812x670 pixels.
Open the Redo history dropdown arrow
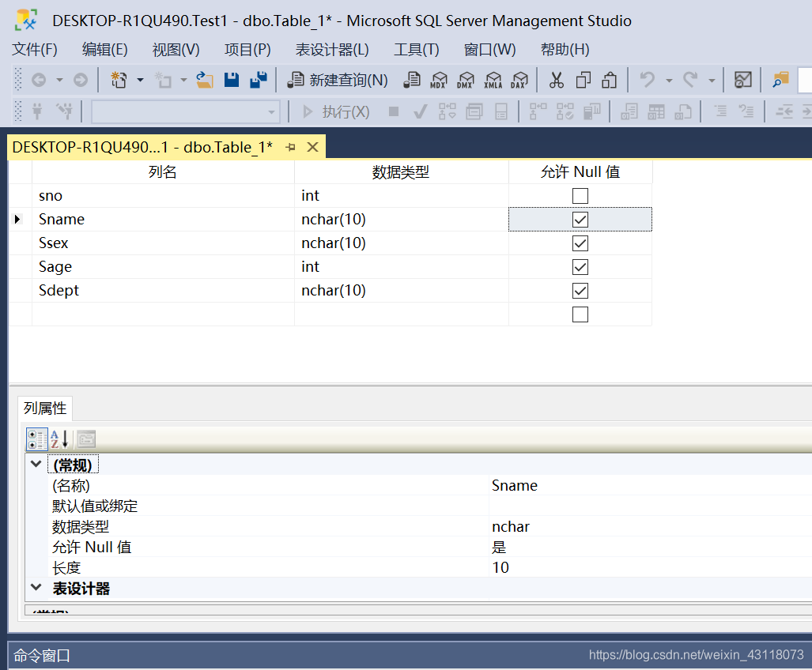pyautogui.click(x=712, y=80)
